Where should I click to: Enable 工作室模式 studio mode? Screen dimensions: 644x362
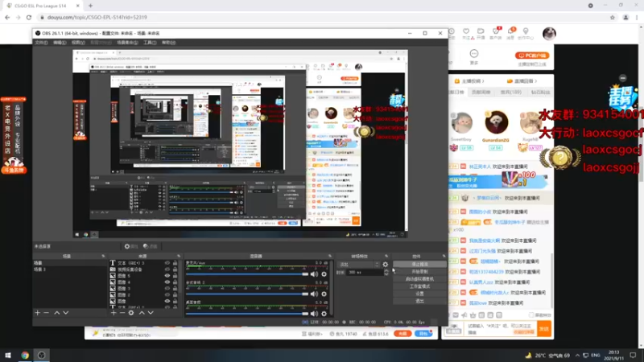tap(419, 286)
